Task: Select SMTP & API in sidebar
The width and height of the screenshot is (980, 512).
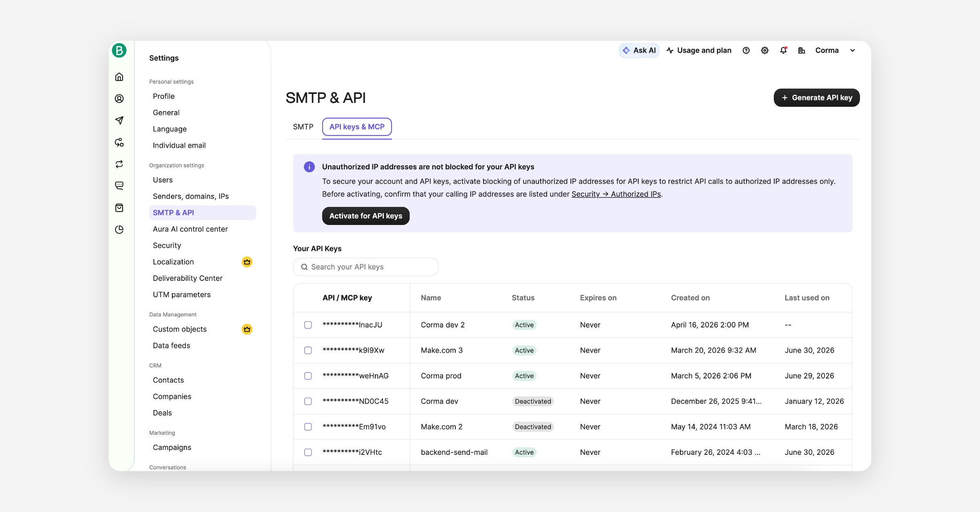Action: (x=203, y=213)
